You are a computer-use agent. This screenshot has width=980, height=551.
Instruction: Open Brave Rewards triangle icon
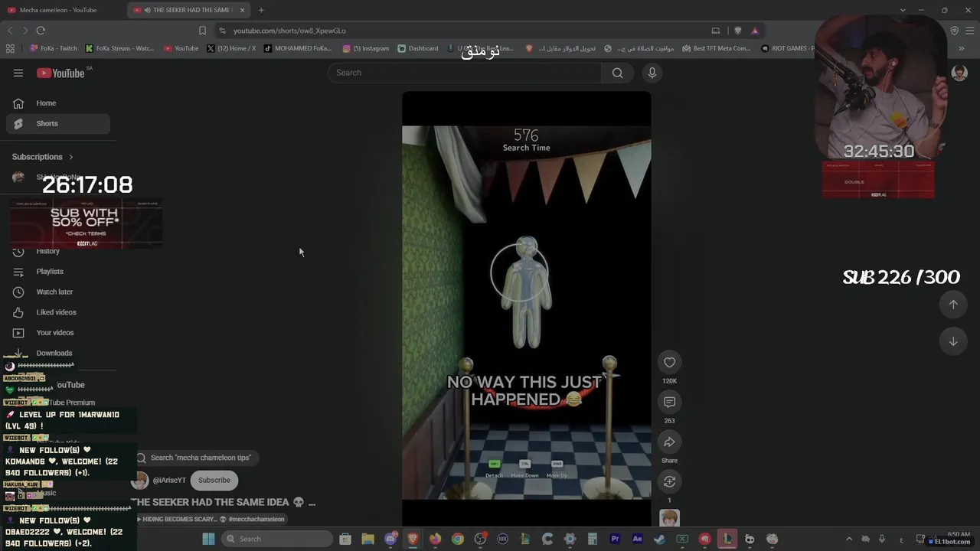[755, 31]
